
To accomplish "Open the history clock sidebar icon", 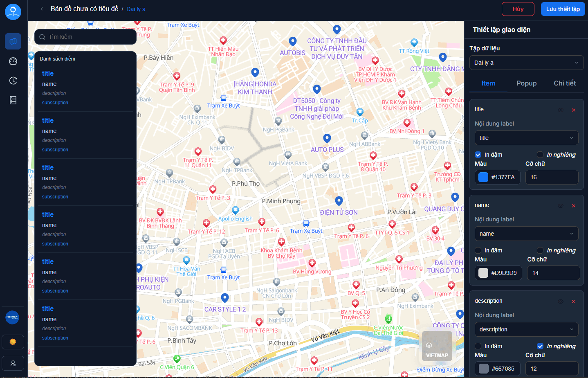I will [13, 81].
